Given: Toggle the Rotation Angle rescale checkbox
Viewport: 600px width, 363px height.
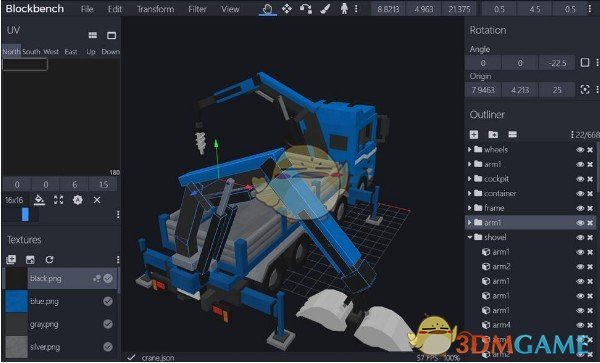Looking at the screenshot, I should click(585, 62).
